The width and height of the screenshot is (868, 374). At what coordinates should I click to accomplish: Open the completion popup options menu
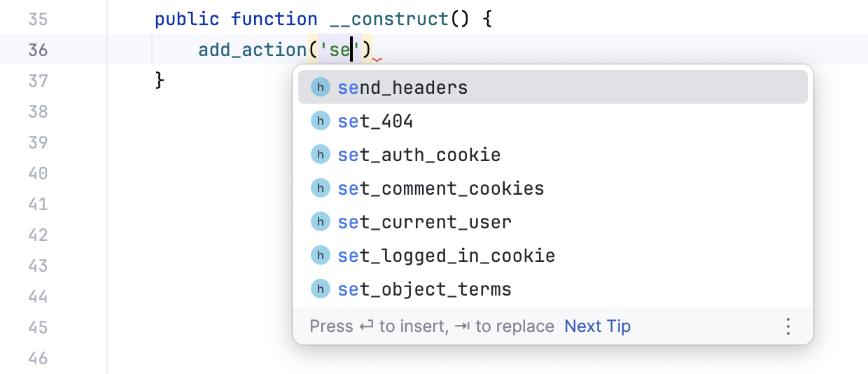(x=788, y=326)
